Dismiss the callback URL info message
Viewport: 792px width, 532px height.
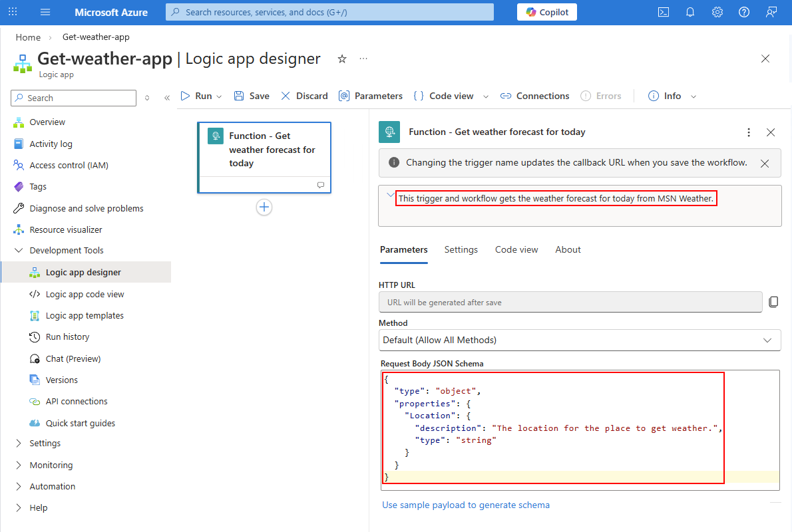pyautogui.click(x=765, y=164)
